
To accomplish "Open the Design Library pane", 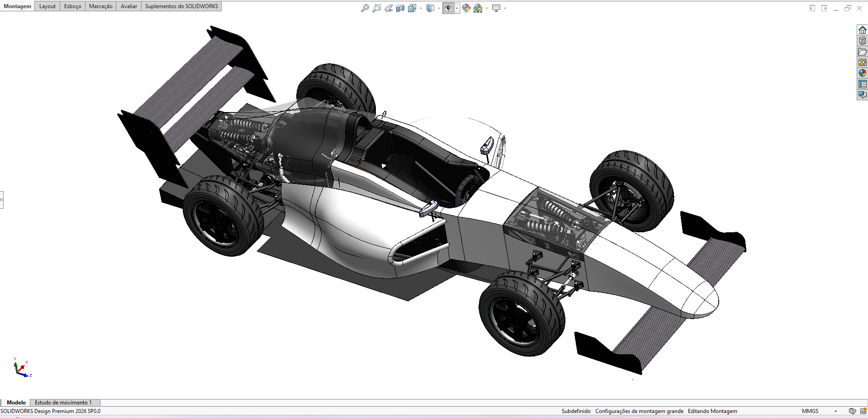I will click(x=862, y=41).
